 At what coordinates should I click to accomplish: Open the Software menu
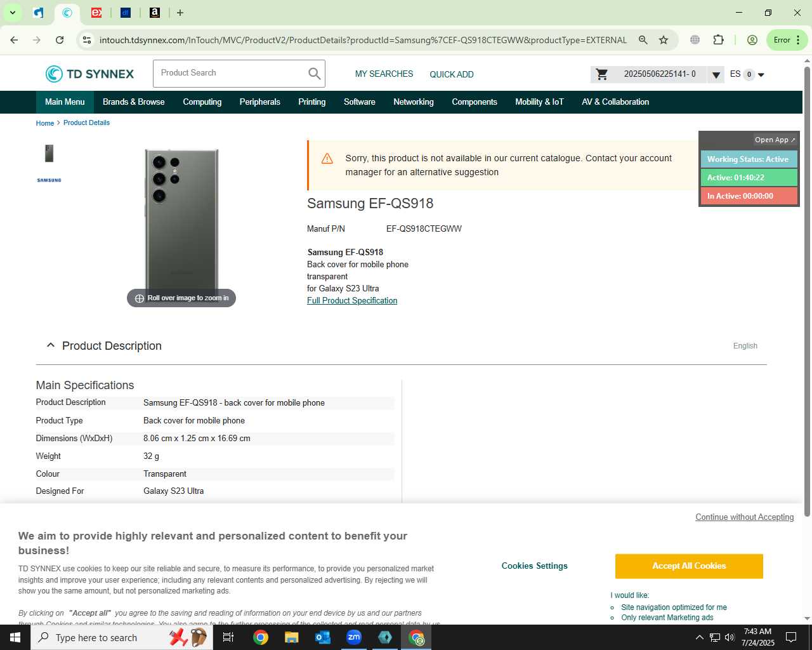click(360, 102)
